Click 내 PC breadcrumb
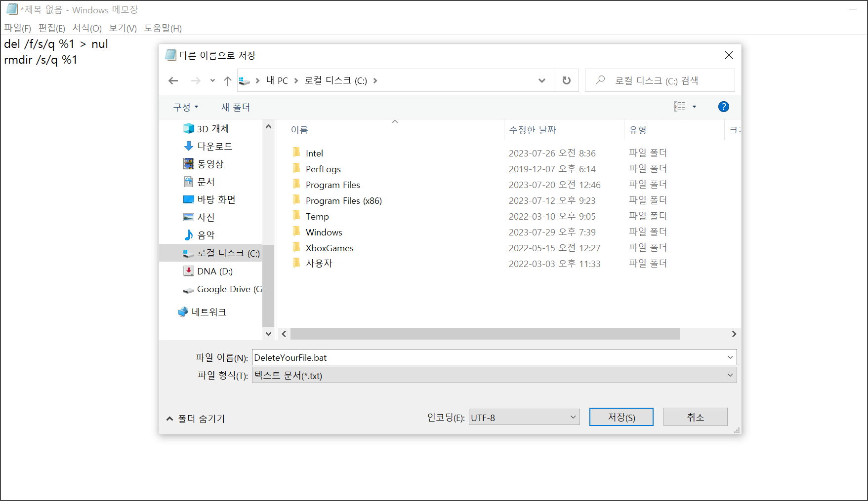868x501 pixels. 277,80
